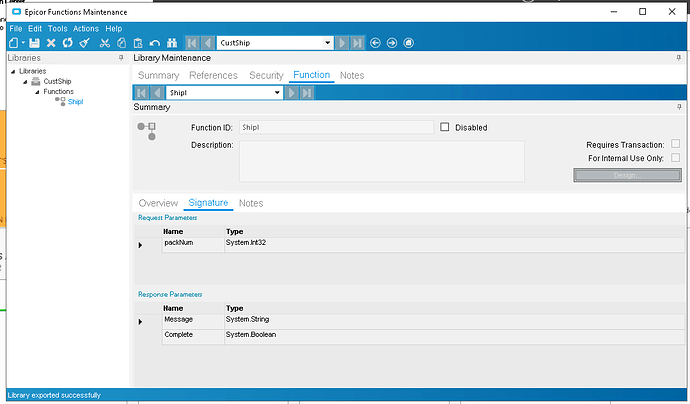Save the library with the floppy disk icon
The image size is (690, 404).
pyautogui.click(x=34, y=43)
